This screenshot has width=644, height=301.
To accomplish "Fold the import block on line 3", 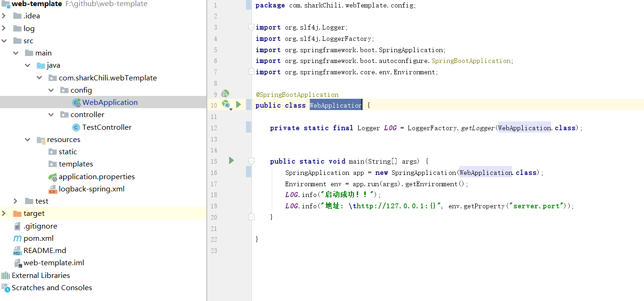I will 251,27.
